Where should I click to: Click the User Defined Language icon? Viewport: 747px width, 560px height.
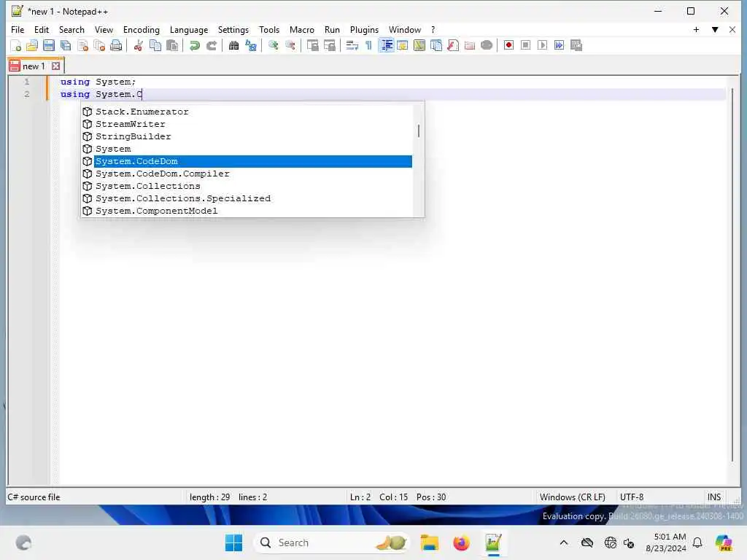point(403,45)
